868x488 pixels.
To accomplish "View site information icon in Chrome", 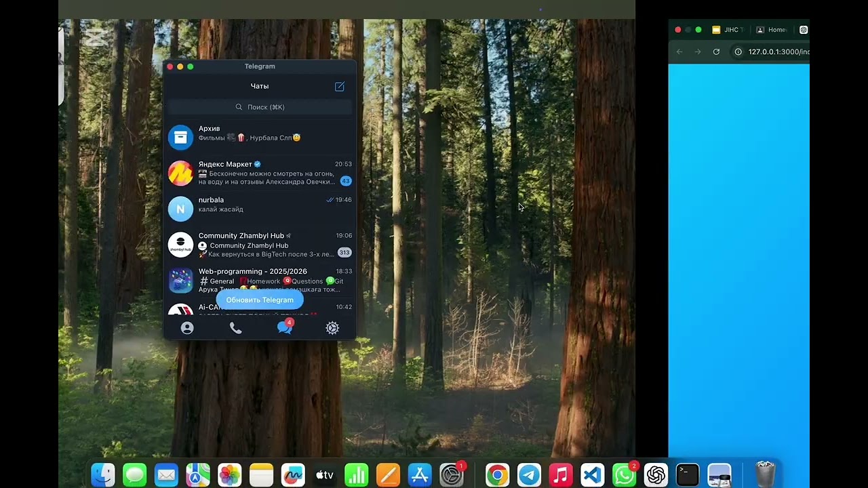I will click(738, 52).
